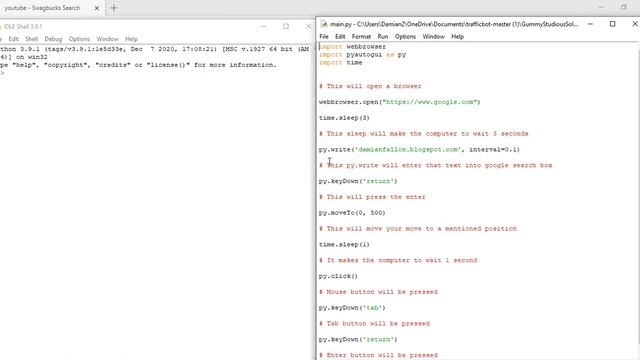
Task: Open a new browser tab with plus button
Action: point(113,8)
